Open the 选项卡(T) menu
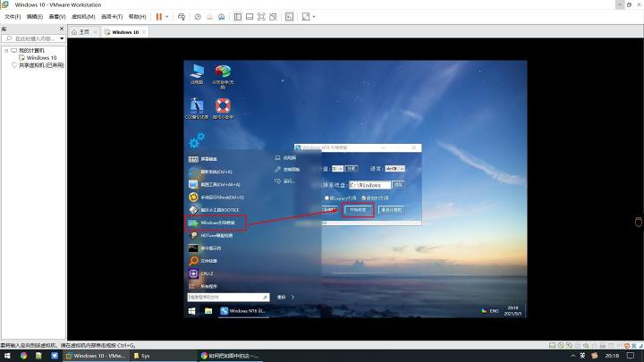Image resolution: width=644 pixels, height=362 pixels. click(x=112, y=17)
